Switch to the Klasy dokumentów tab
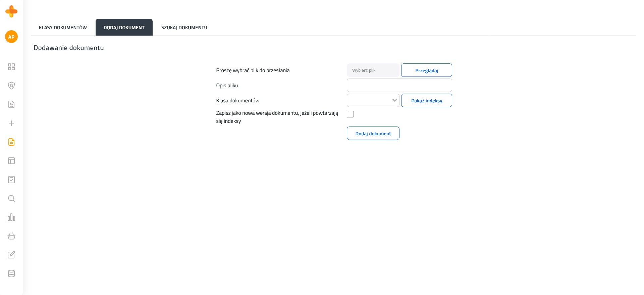 pos(63,28)
